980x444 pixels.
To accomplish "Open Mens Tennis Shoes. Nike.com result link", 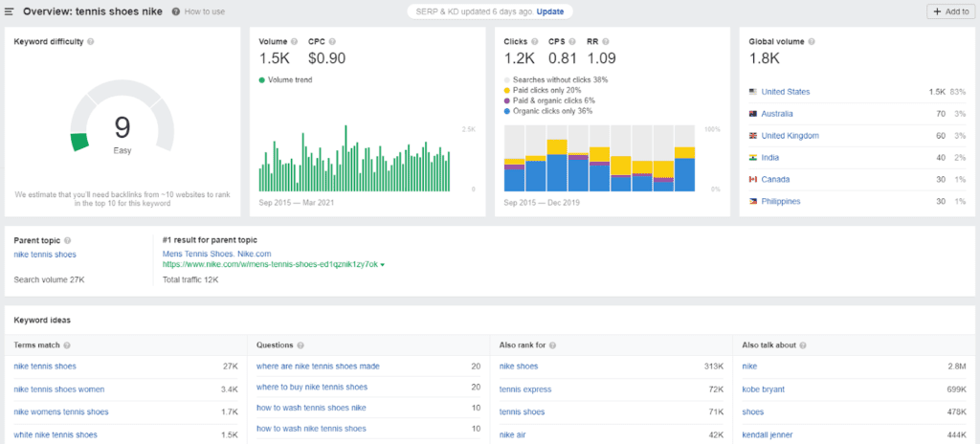I will [x=217, y=254].
